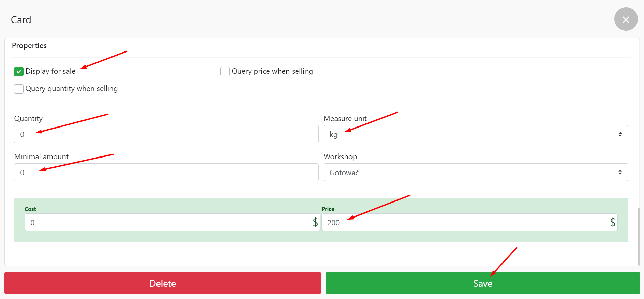Click the dollar sign in the Cost field

point(315,222)
